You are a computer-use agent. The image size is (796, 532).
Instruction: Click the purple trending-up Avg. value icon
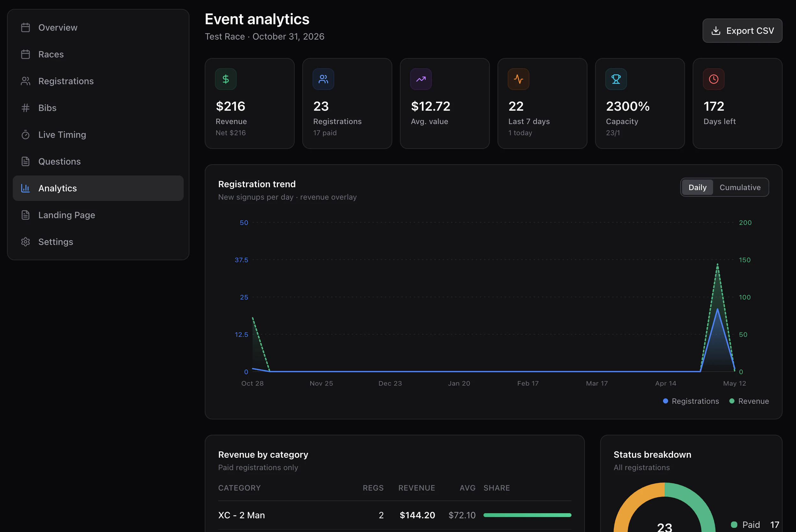click(x=421, y=79)
